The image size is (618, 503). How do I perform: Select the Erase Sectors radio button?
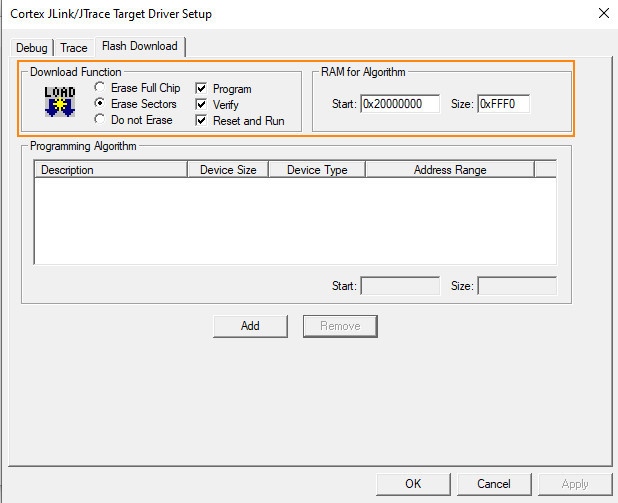point(100,104)
